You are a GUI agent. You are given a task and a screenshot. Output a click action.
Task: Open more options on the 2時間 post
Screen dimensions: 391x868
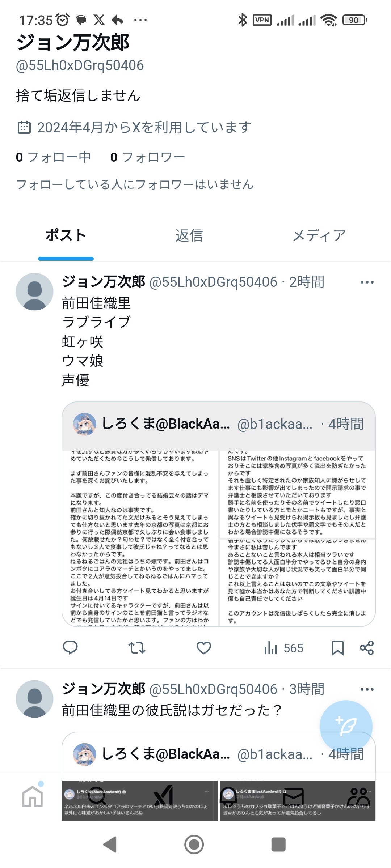tap(367, 282)
